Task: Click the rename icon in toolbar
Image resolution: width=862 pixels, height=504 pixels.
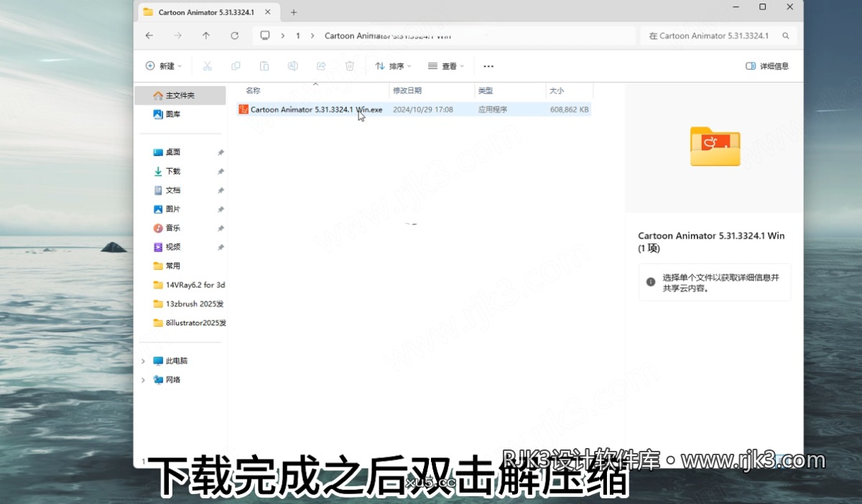Action: tap(292, 66)
